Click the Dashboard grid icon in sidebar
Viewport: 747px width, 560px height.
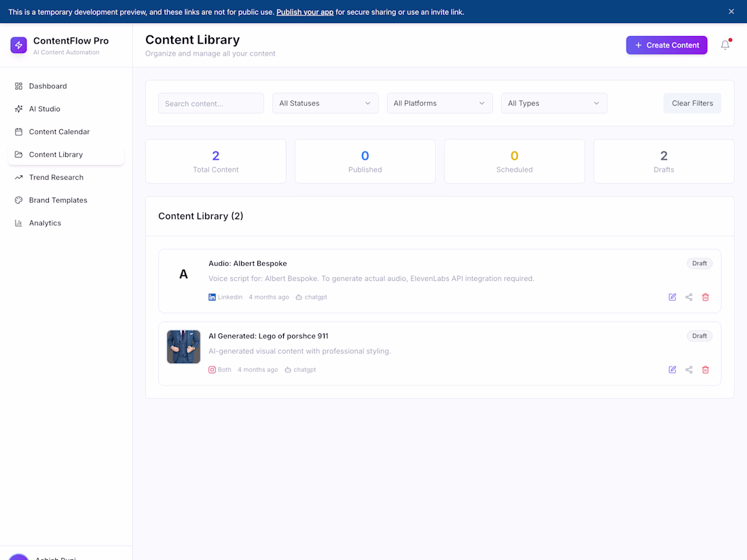(x=18, y=86)
